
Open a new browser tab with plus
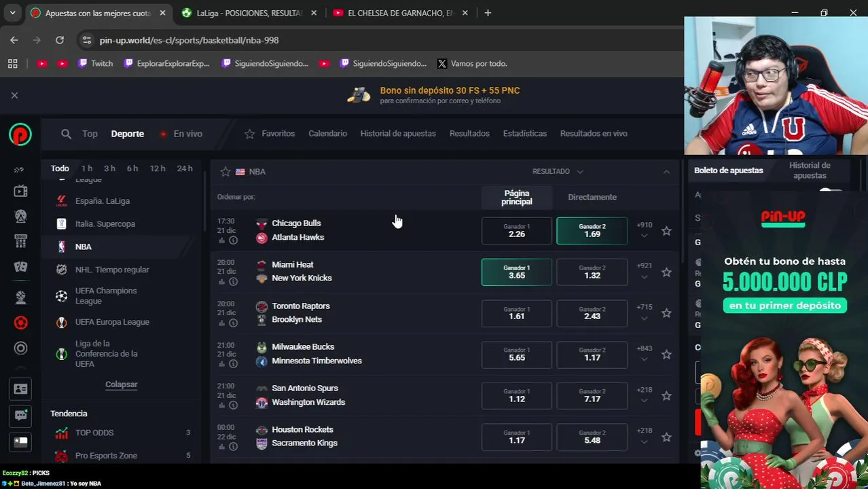(x=488, y=13)
